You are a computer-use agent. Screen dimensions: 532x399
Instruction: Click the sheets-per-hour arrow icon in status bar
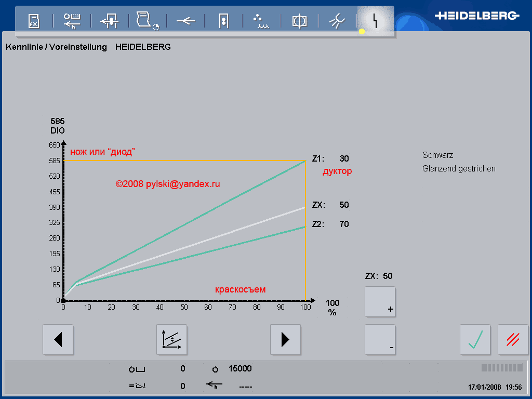(x=214, y=385)
